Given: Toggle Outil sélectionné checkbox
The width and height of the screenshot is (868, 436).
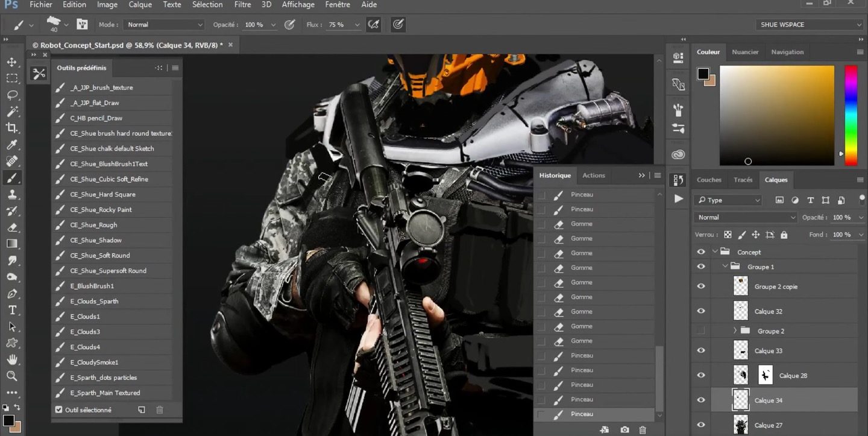Looking at the screenshot, I should (58, 409).
